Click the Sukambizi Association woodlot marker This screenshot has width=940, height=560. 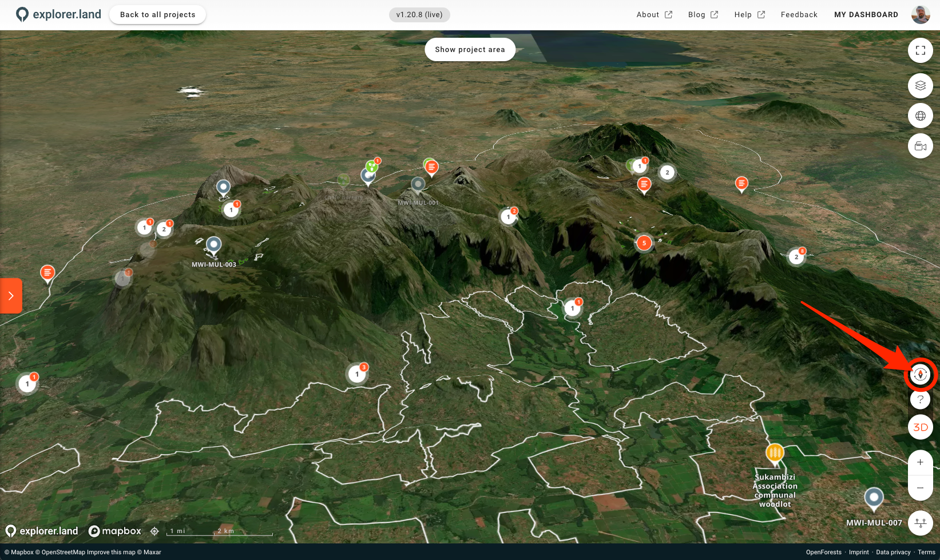pyautogui.click(x=775, y=453)
